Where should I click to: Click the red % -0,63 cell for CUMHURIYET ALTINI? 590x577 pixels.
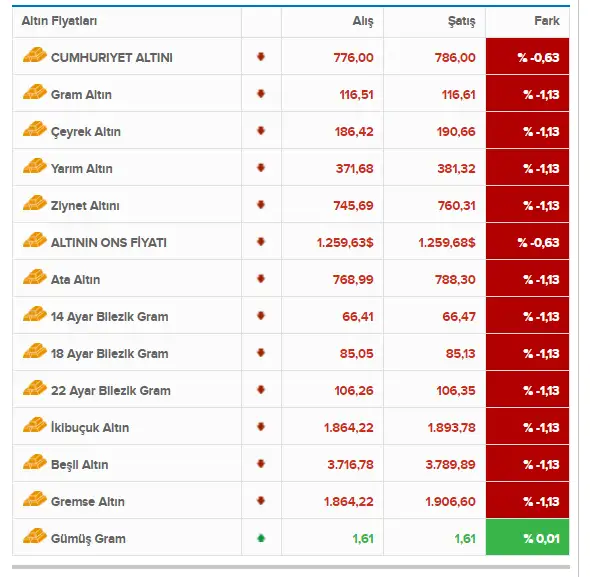(527, 56)
